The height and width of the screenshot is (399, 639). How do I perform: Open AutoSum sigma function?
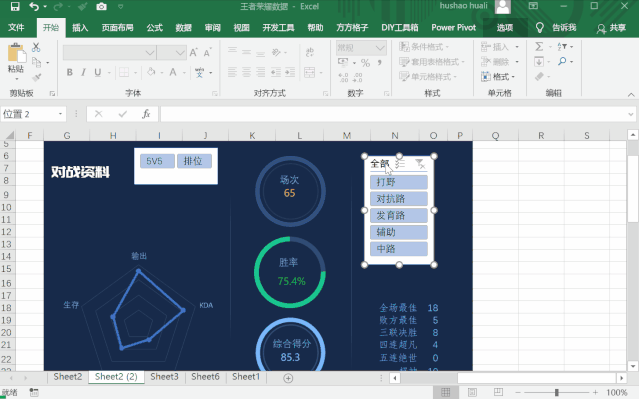pos(539,46)
